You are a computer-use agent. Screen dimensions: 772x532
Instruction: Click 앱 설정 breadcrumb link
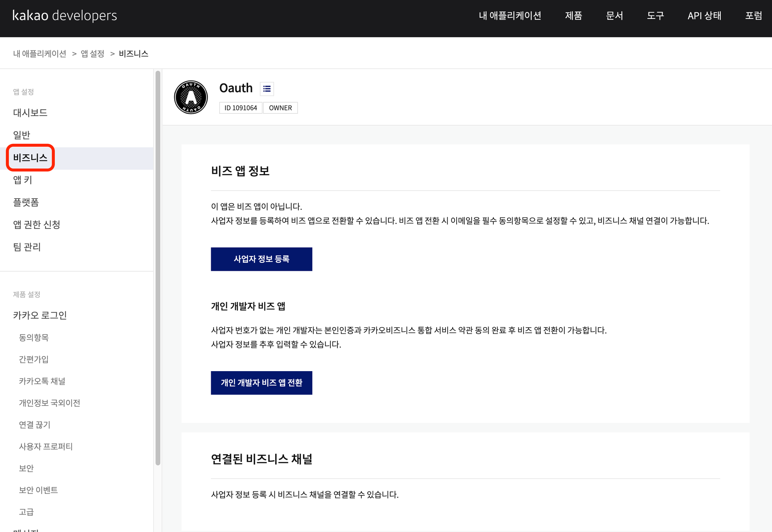tap(92, 54)
